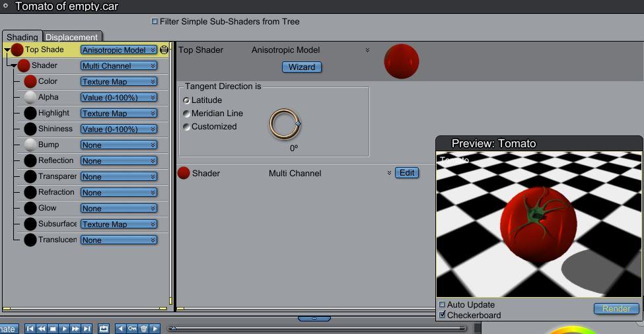Go to previous keyframe
This screenshot has height=334, width=644.
pos(120,328)
